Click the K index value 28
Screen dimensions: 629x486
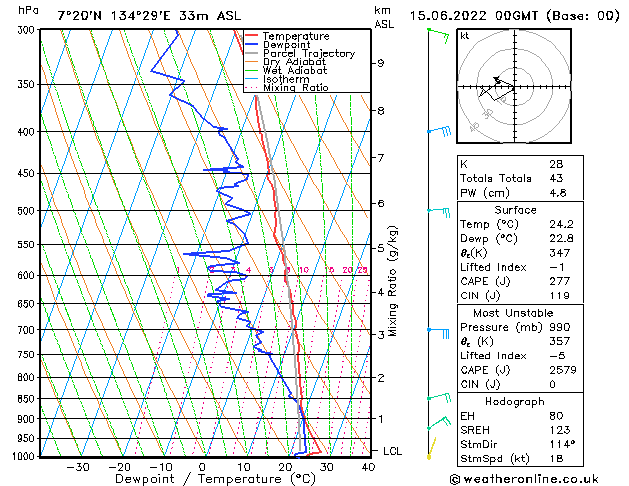pyautogui.click(x=556, y=164)
